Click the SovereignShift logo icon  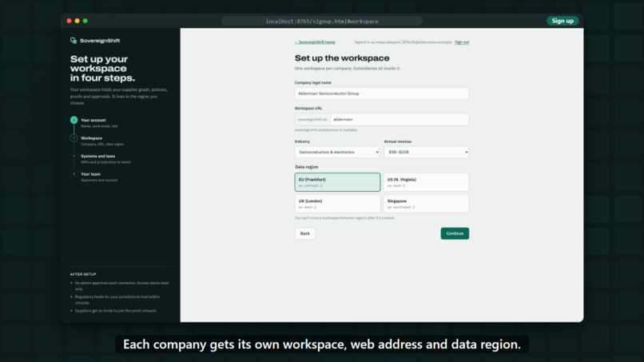click(x=74, y=40)
